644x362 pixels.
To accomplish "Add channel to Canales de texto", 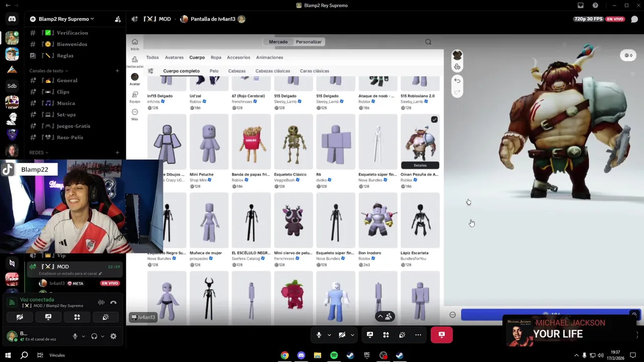I will click(x=117, y=71).
